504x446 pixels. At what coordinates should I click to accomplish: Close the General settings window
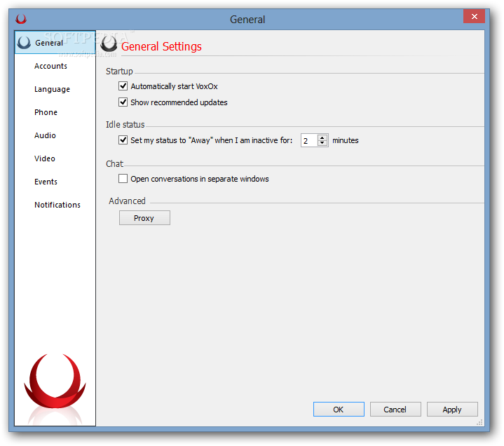pos(474,16)
